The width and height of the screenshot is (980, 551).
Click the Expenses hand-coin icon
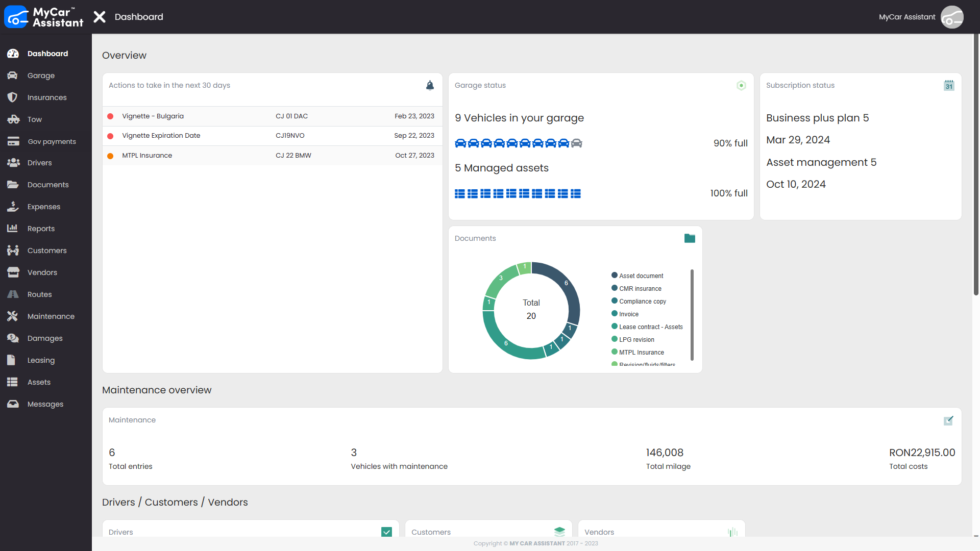pyautogui.click(x=13, y=207)
